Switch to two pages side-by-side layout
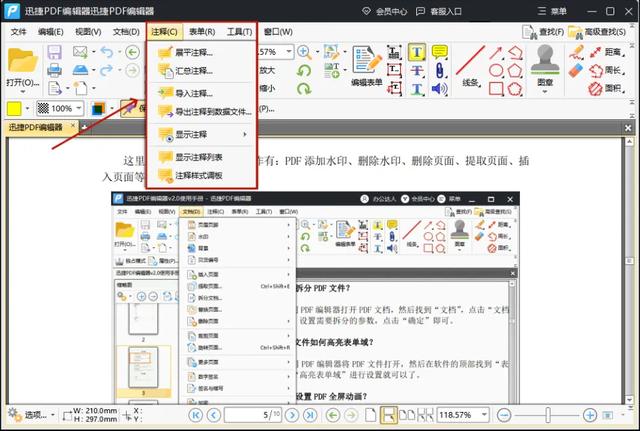The height and width of the screenshot is (431, 640). point(407,415)
